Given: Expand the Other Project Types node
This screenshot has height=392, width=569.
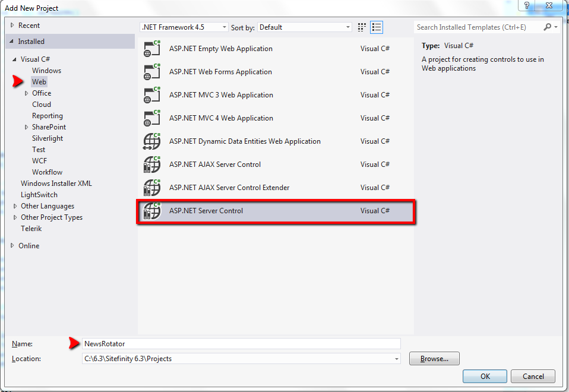Looking at the screenshot, I should point(15,217).
